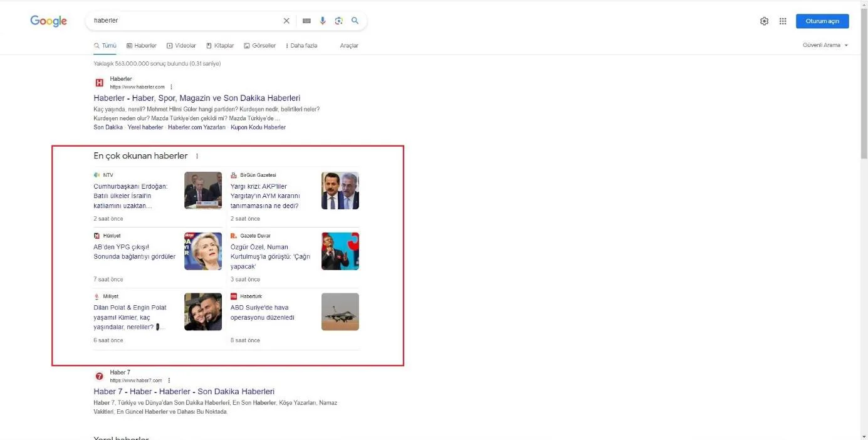This screenshot has height=440, width=868.
Task: Switch to the Kitaplar tab
Action: point(220,46)
